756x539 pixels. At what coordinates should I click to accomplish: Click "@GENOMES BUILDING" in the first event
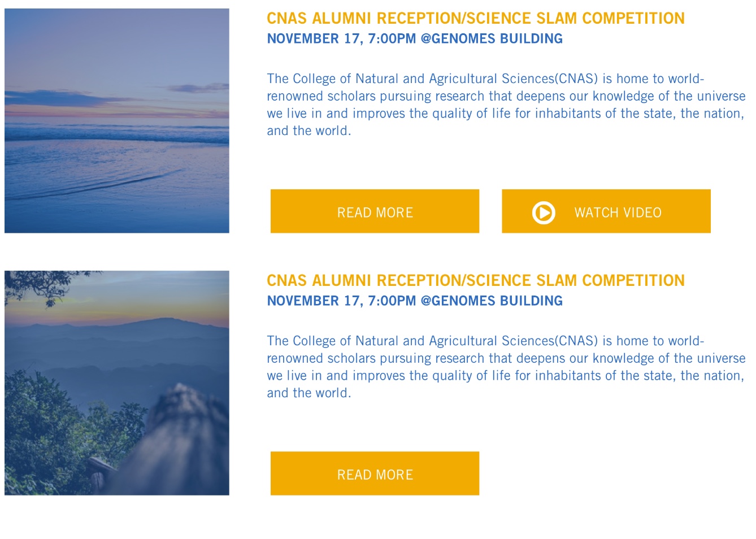pos(492,38)
